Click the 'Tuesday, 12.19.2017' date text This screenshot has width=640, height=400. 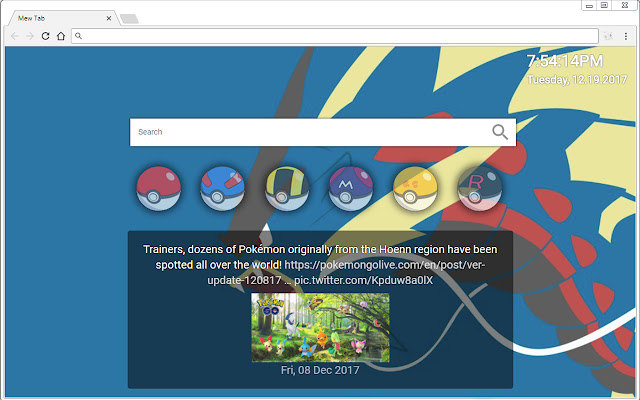[x=577, y=79]
